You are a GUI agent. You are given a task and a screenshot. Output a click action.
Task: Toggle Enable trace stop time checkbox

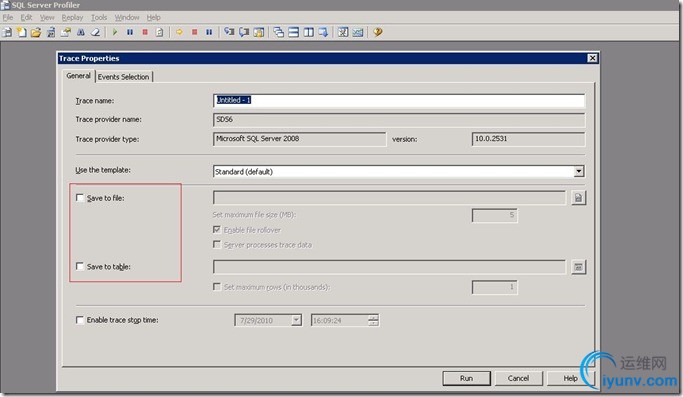click(80, 320)
